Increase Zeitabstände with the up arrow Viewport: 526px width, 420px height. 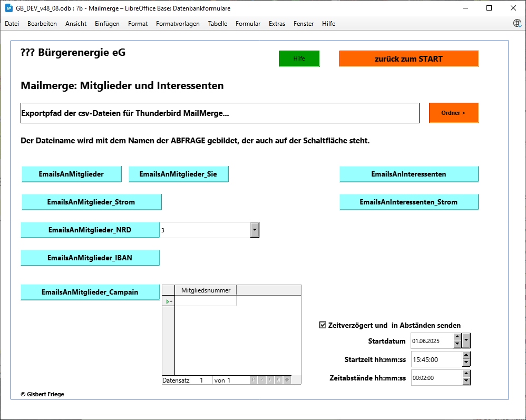coord(466,374)
